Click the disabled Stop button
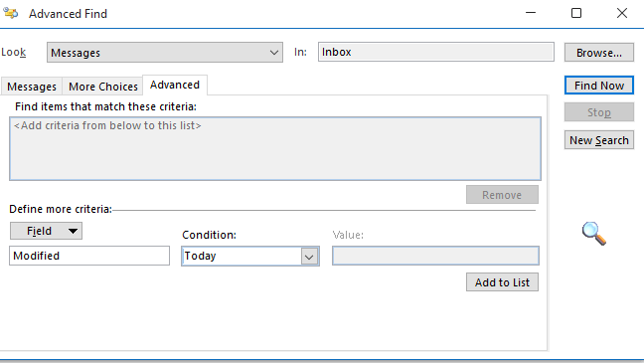Viewport: 644px width, 363px height. coord(599,112)
